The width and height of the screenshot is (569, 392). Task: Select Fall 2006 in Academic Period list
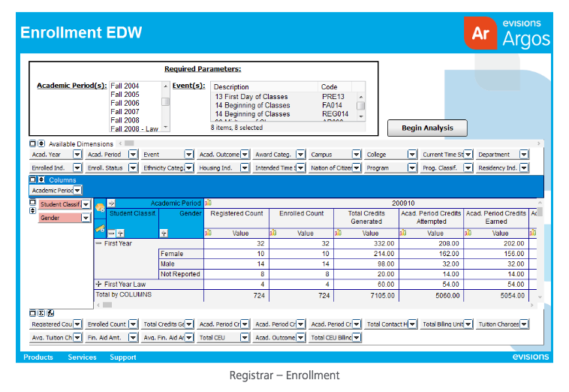(x=125, y=103)
